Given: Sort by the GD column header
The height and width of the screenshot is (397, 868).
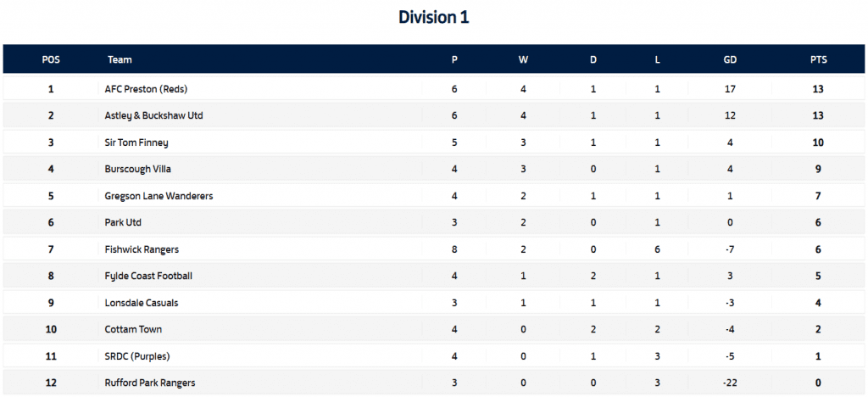Looking at the screenshot, I should (730, 60).
